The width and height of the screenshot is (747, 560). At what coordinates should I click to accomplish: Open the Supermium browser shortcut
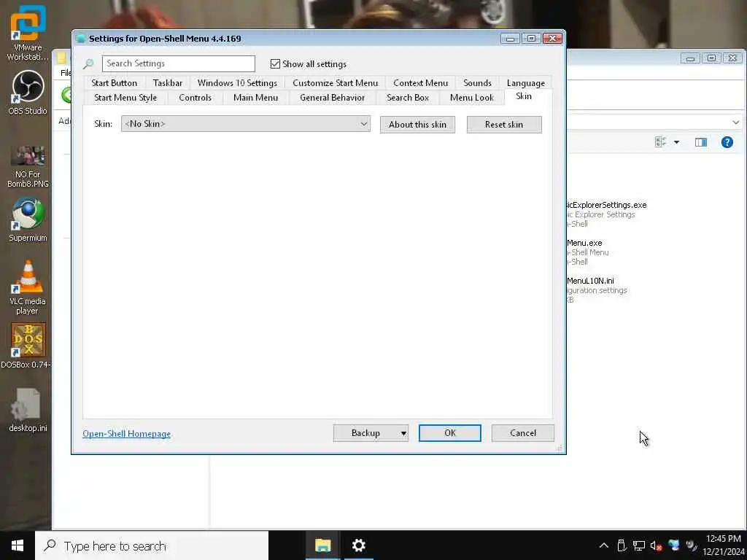(28, 220)
